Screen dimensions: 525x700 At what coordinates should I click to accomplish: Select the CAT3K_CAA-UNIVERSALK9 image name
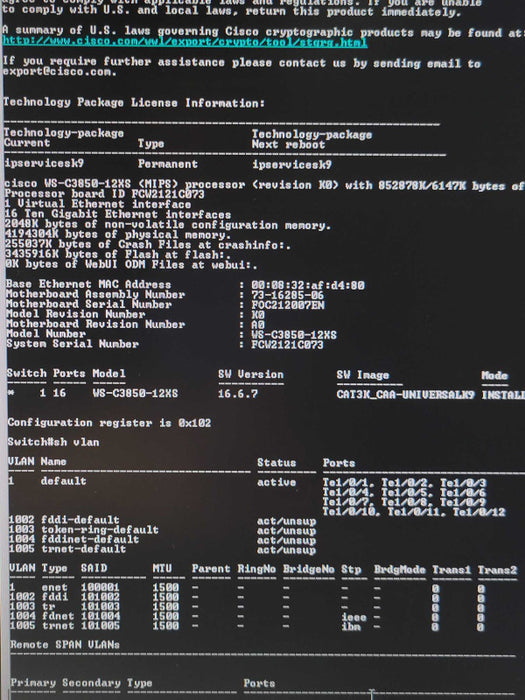click(x=405, y=395)
